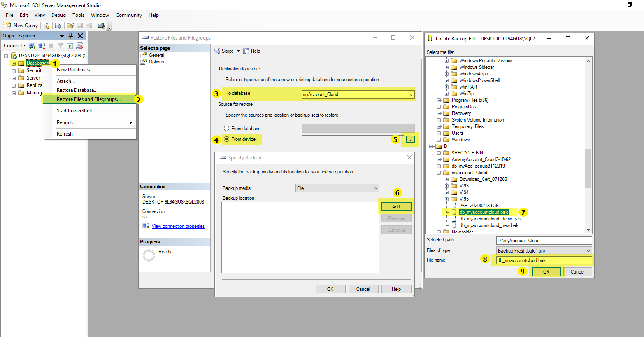
Task: Click the Disconnect server icon
Action: pyautogui.click(x=42, y=46)
